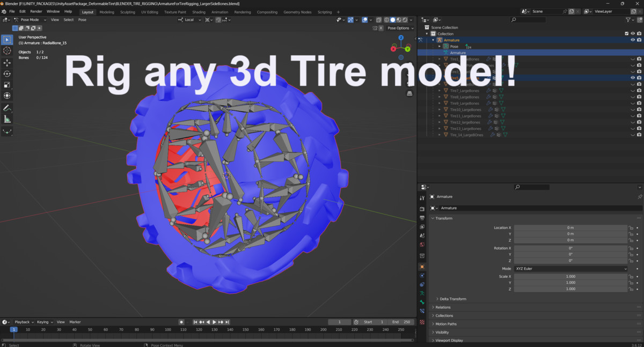Open the Output properties tab
Image resolution: width=644 pixels, height=347 pixels.
point(422,218)
